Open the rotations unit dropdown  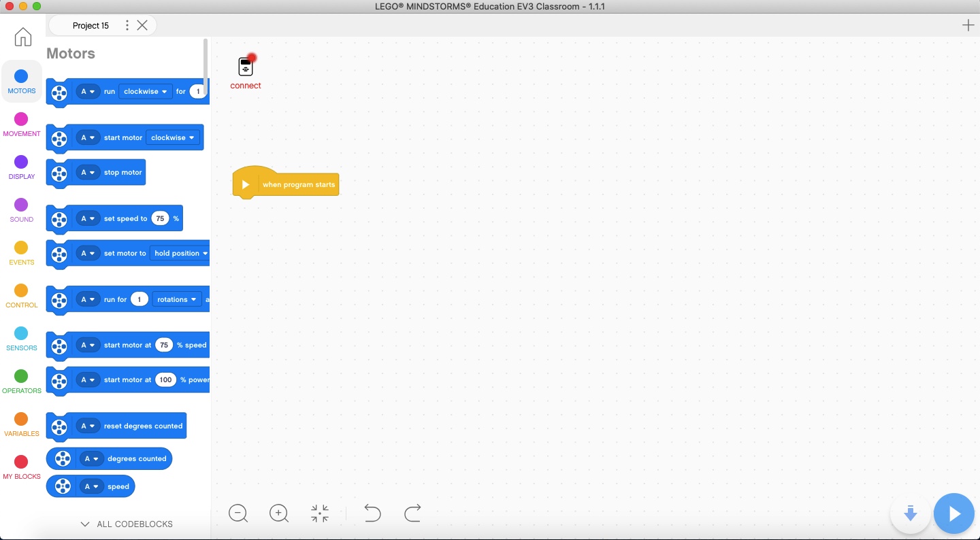click(177, 299)
